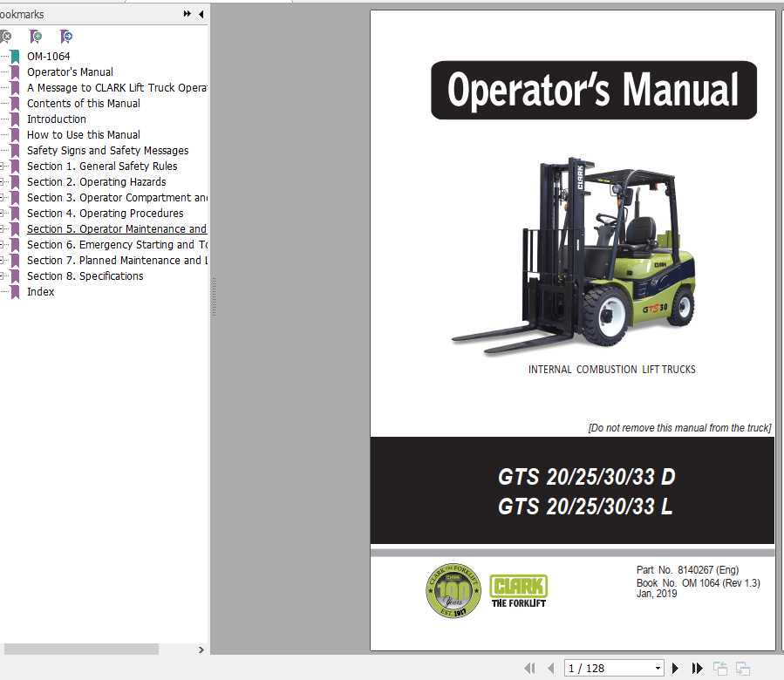Click the panel splitter grip handle

tap(214, 297)
